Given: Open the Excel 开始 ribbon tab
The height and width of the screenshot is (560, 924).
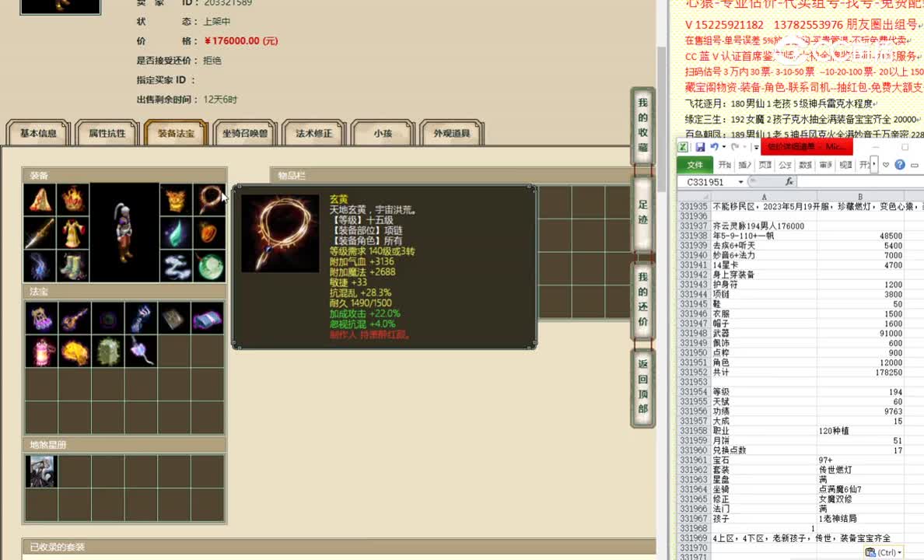Looking at the screenshot, I should [x=725, y=165].
